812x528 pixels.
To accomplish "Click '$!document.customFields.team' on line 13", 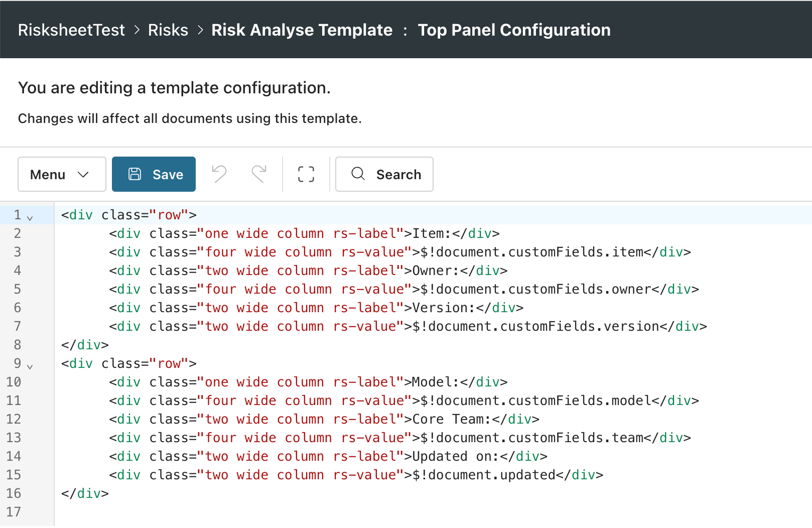I will 532,438.
